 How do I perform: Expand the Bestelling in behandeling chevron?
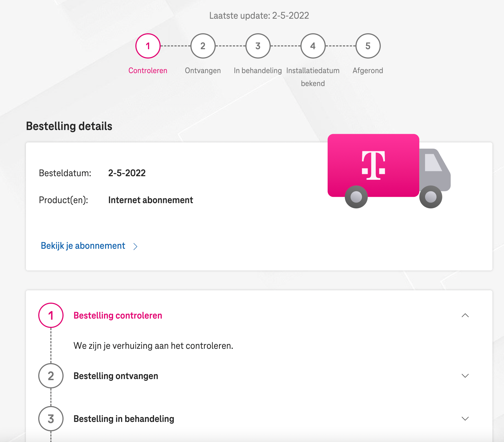point(465,419)
